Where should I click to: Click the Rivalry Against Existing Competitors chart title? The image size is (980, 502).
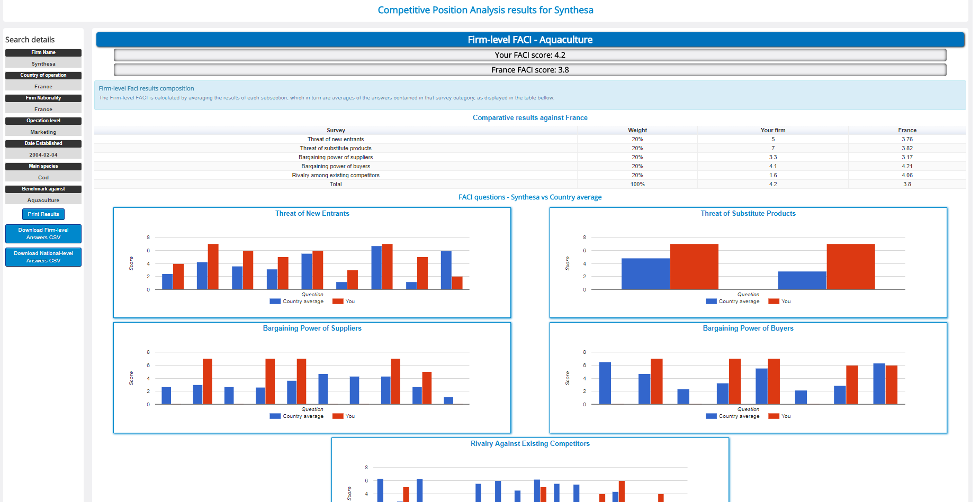coord(530,444)
